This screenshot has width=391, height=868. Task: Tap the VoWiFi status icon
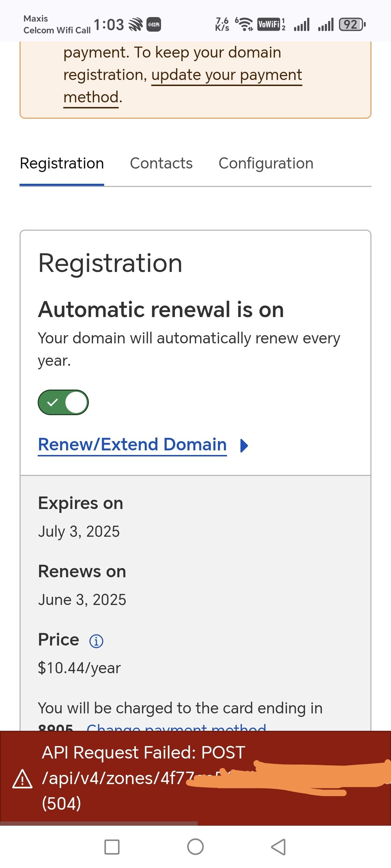coord(269,25)
